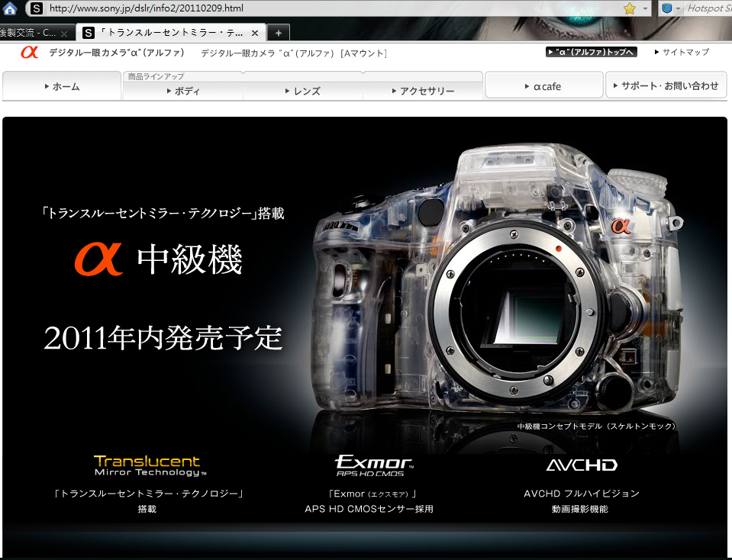The height and width of the screenshot is (560, 732).
Task: Click the 中級機コンセプトモデル caption
Action: point(596,426)
